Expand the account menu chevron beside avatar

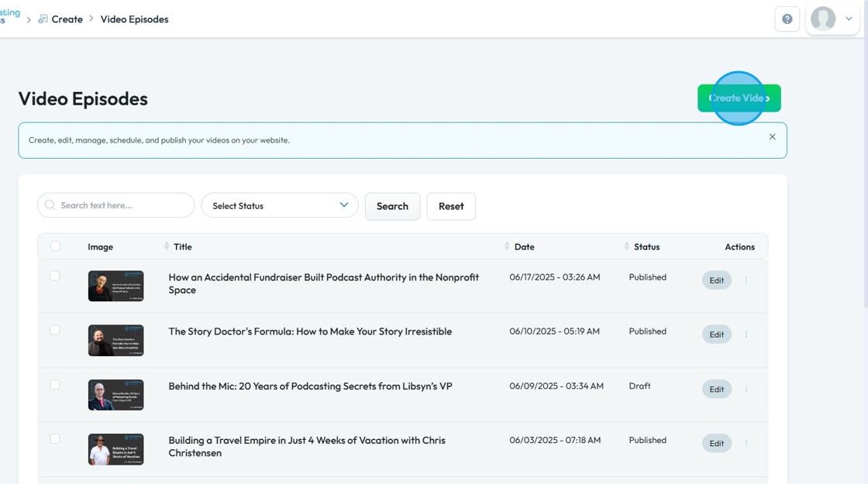[849, 19]
